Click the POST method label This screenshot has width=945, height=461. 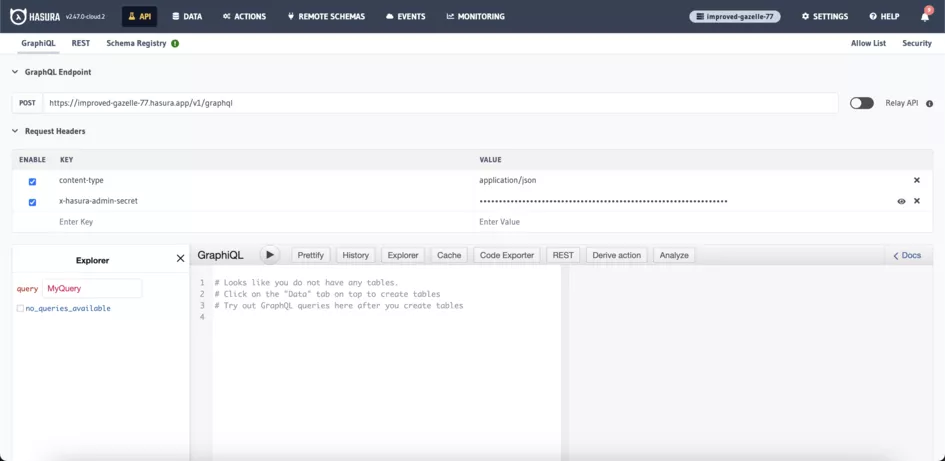[x=27, y=103]
